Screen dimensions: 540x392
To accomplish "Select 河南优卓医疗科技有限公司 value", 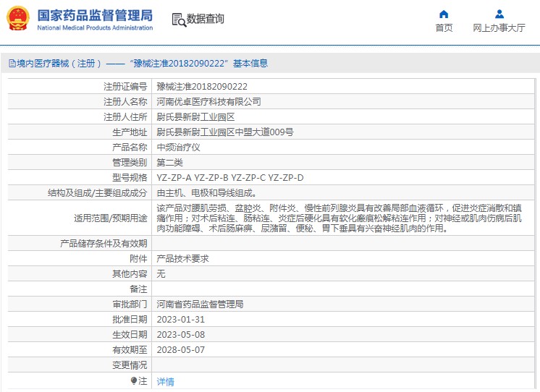I will [208, 101].
